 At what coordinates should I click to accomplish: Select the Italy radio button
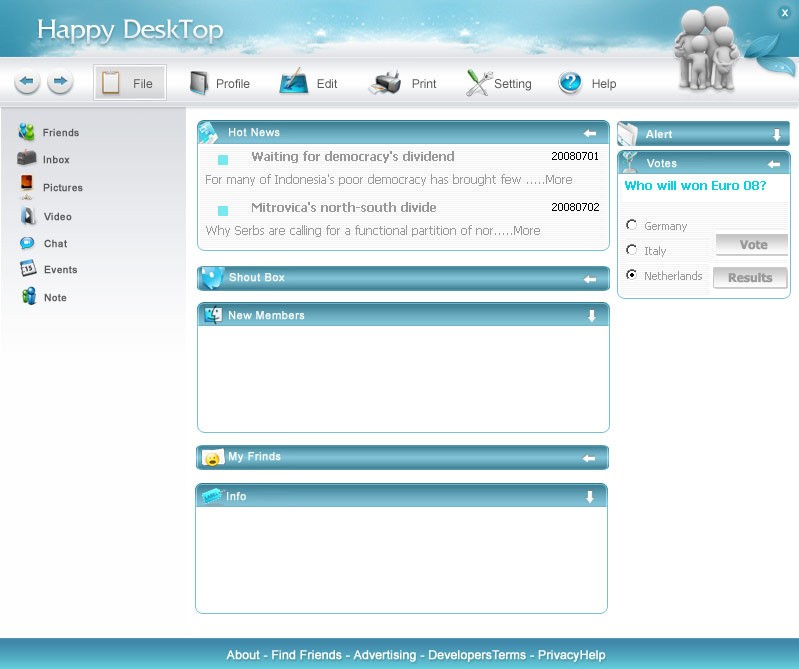(x=631, y=250)
